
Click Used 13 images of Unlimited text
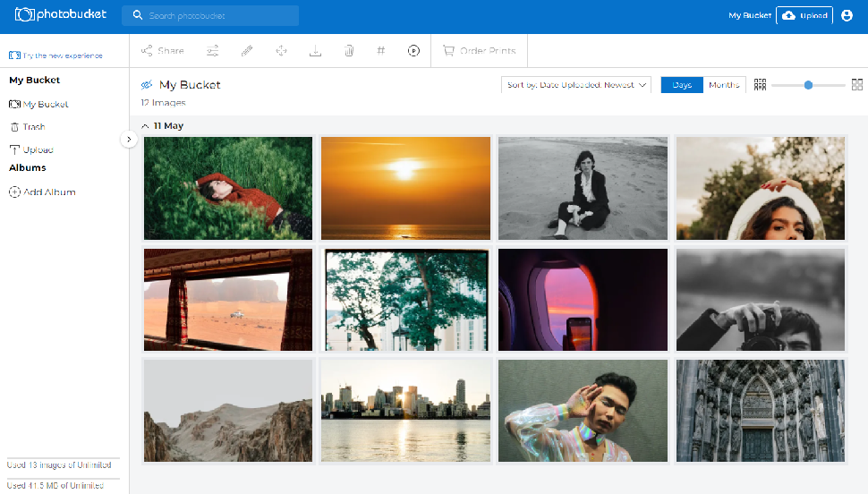(59, 465)
